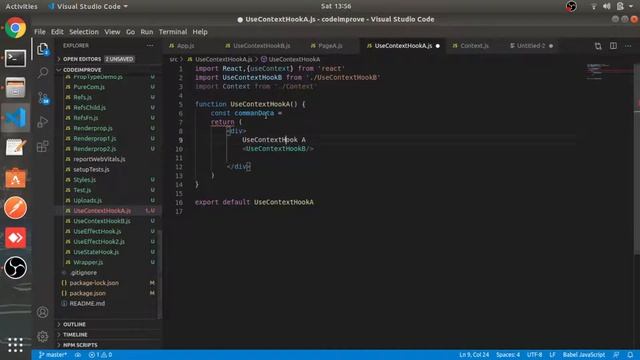
Task: Open the Go menu
Action: (130, 32)
